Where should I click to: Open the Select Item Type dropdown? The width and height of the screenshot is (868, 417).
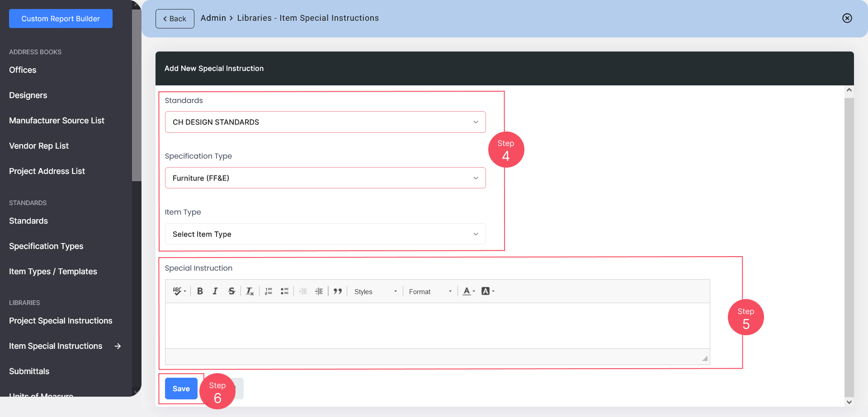325,234
